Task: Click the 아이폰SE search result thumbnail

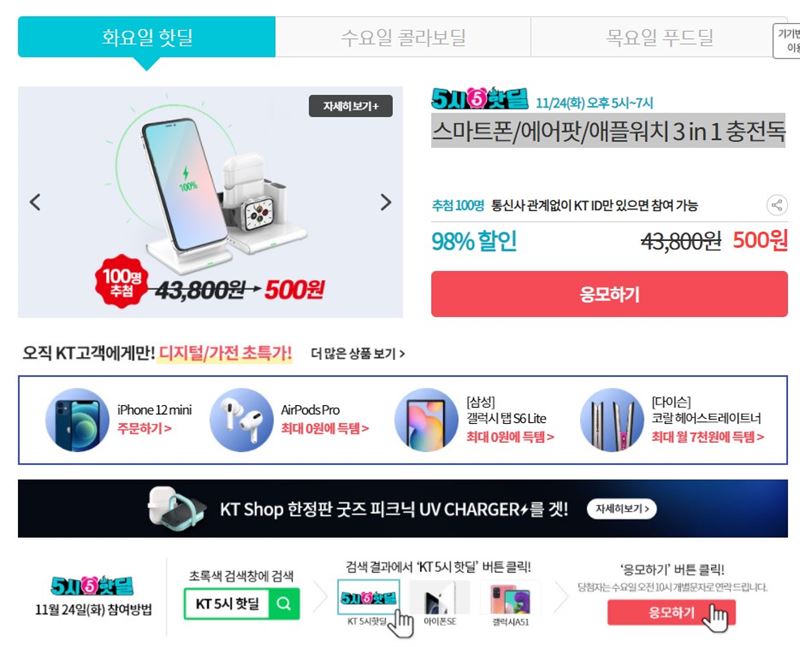Action: pos(439,598)
